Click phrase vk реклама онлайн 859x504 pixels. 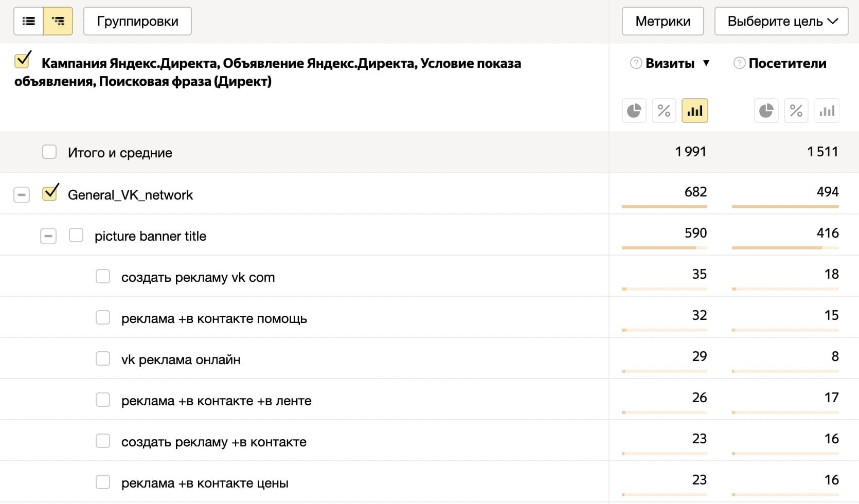pos(181,359)
